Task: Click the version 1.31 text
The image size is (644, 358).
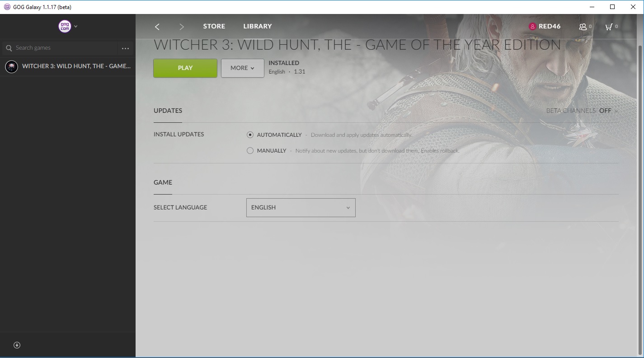Action: [300, 72]
